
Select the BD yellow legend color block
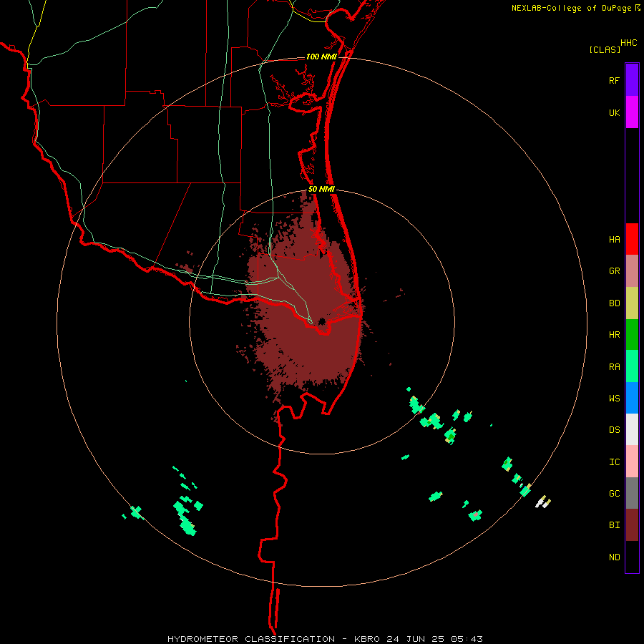tap(632, 303)
